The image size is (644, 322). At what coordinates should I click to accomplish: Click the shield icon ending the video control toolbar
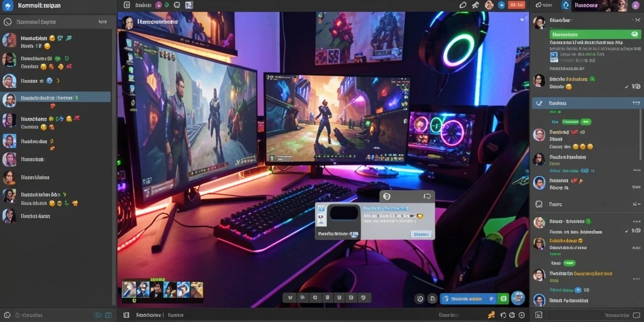(363, 297)
